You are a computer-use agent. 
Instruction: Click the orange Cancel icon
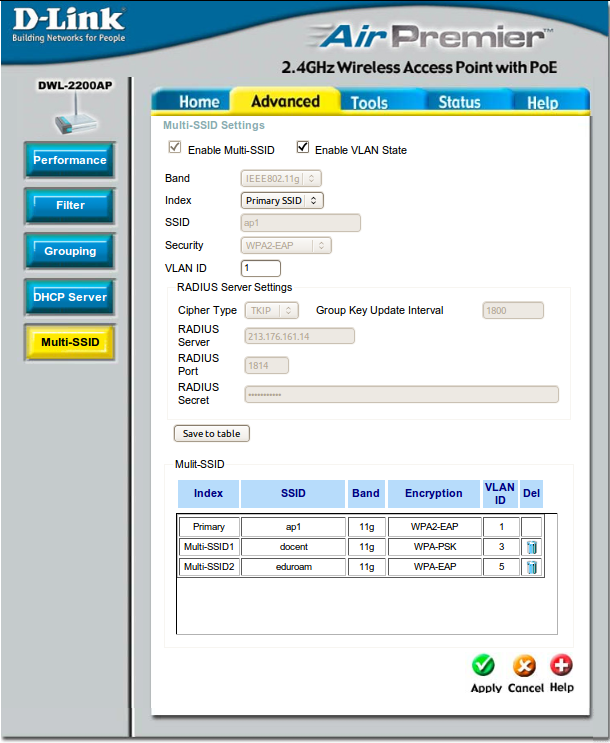point(524,666)
